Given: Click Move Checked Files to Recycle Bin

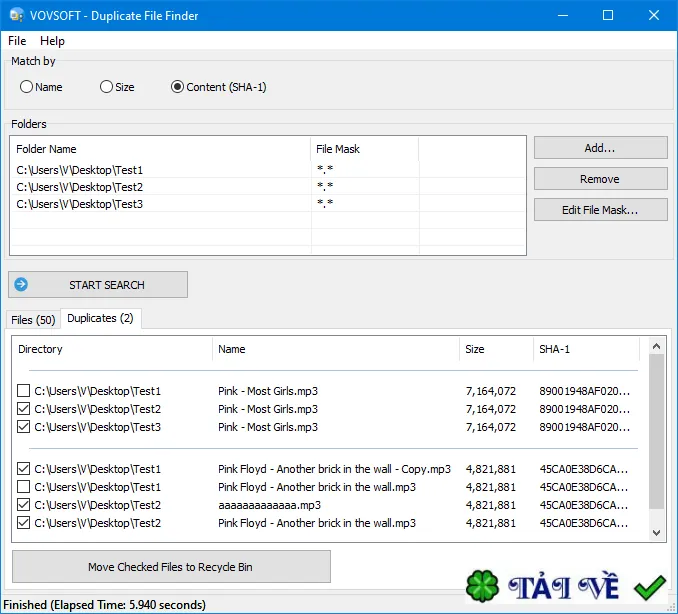Looking at the screenshot, I should [x=171, y=566].
